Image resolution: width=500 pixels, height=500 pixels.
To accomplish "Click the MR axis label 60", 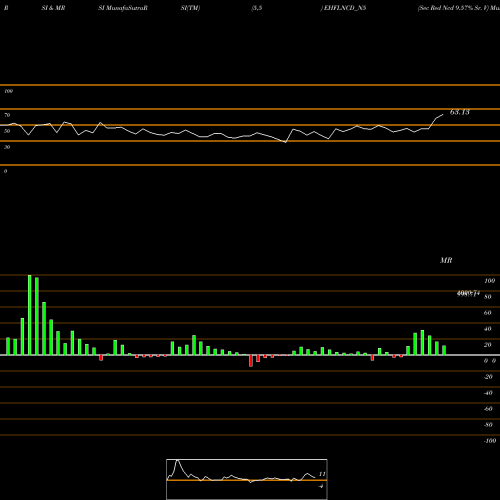I will click(x=487, y=313).
